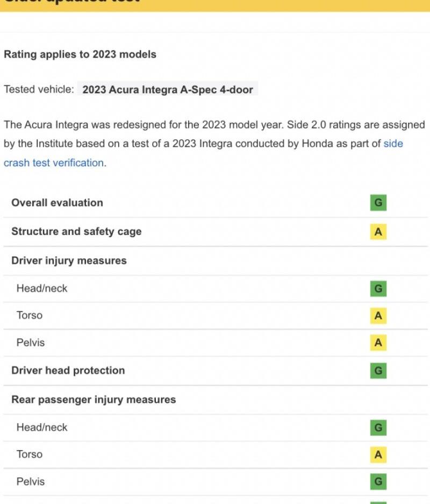430x504 pixels.
Task: Click the rear passenger Pelvis row label
Action: tap(31, 481)
